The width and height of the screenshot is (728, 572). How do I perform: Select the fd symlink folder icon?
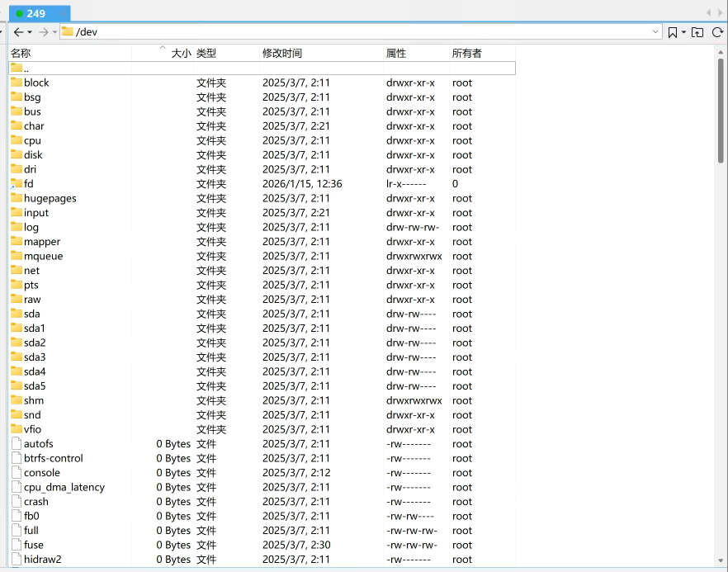coord(17,184)
